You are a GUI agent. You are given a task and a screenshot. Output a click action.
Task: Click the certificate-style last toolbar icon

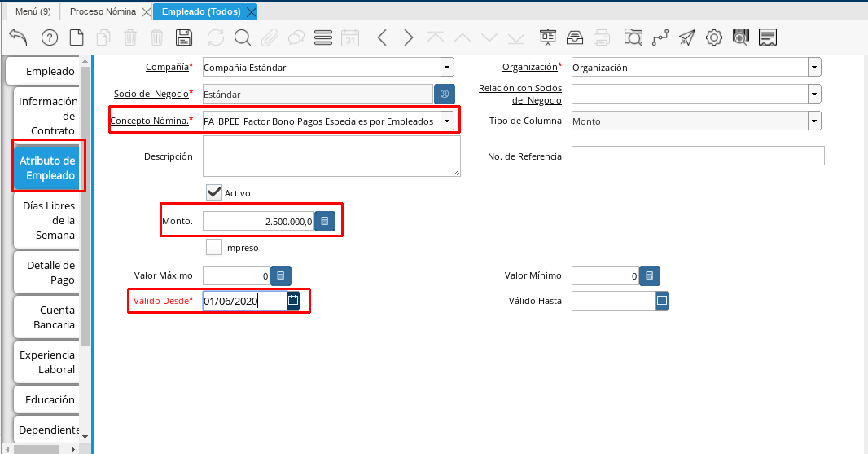tap(767, 37)
